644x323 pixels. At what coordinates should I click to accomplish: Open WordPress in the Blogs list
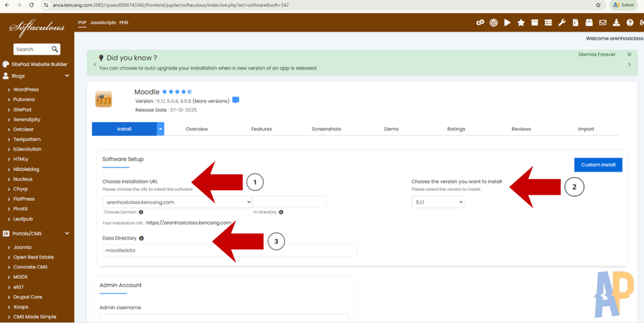coord(26,89)
